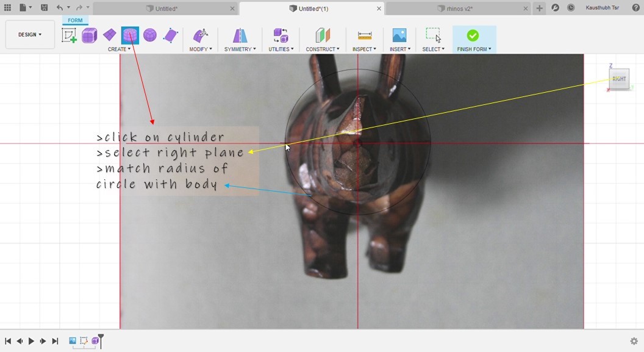The height and width of the screenshot is (352, 644).
Task: Expand the INSPECT menu
Action: [364, 49]
